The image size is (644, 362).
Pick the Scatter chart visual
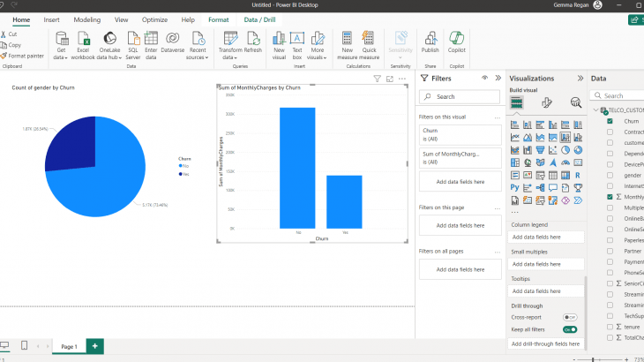click(553, 150)
